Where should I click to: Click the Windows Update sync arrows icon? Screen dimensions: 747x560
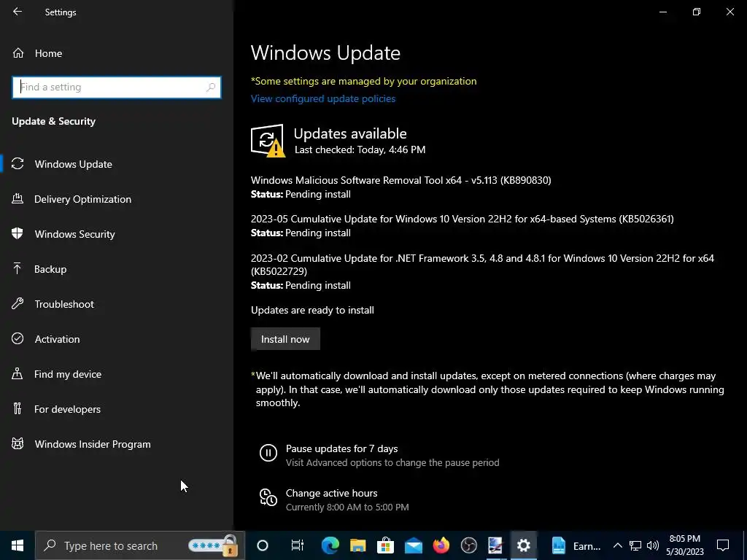18,164
